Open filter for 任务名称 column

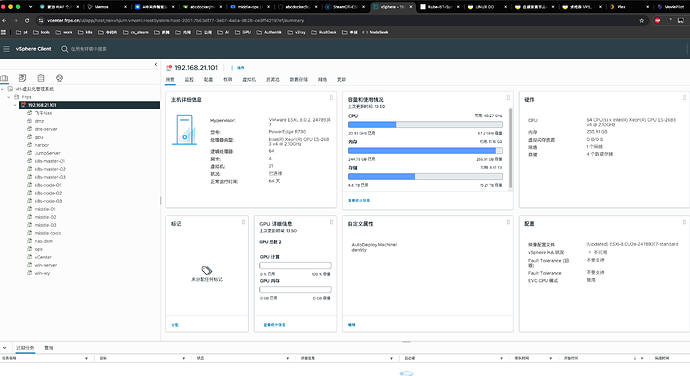tap(86, 358)
